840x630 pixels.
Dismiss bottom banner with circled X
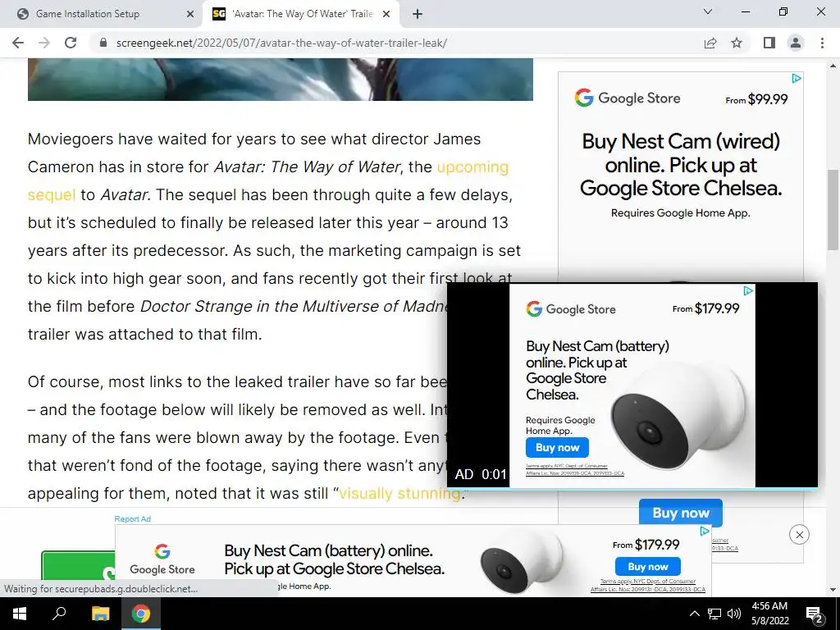tap(799, 535)
